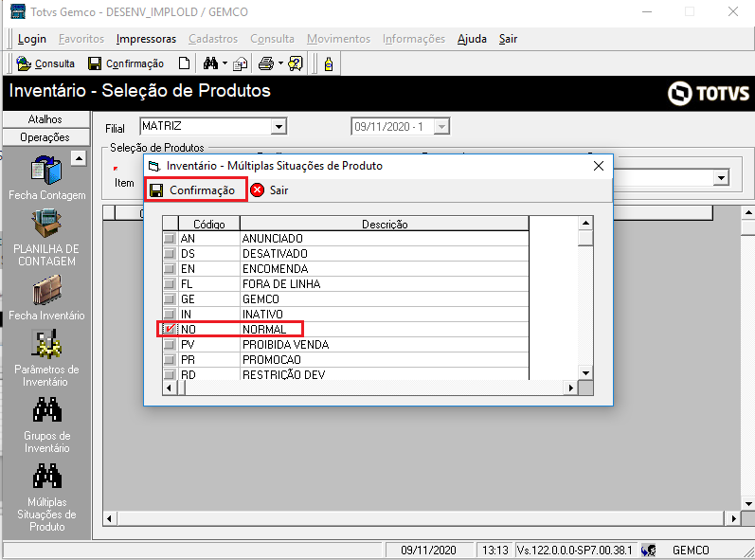Open the printer dropdown arrow in toolbar
This screenshot has width=755, height=560.
(x=280, y=63)
